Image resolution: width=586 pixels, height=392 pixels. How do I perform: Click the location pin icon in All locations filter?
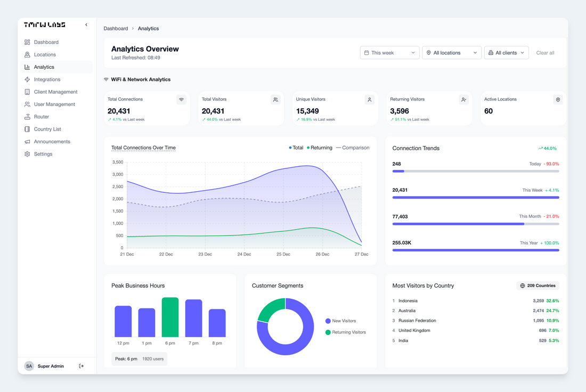(x=429, y=53)
